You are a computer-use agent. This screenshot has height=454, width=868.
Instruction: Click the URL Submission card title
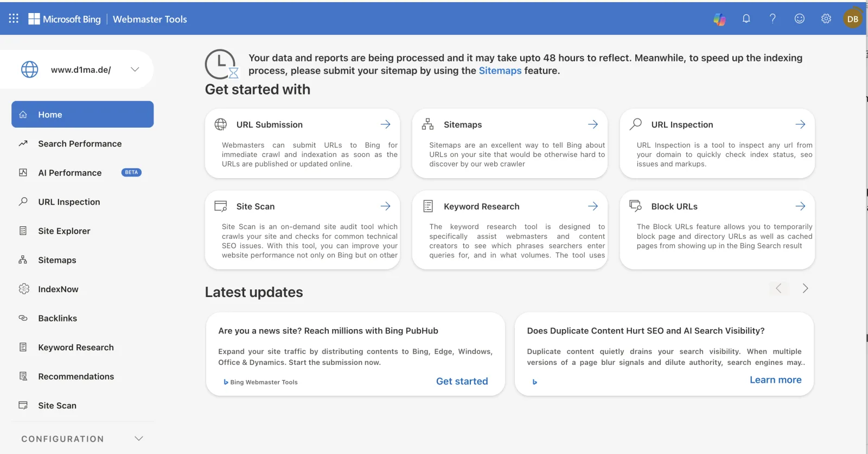click(x=270, y=124)
